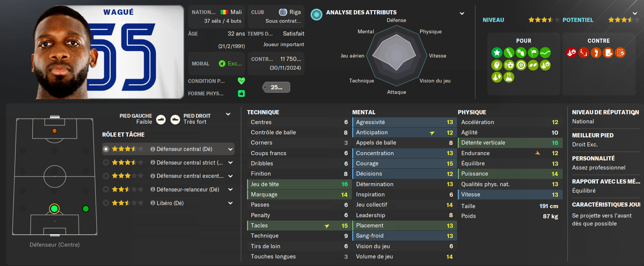Click the Riga club badge
The height and width of the screenshot is (266, 644).
click(x=283, y=12)
